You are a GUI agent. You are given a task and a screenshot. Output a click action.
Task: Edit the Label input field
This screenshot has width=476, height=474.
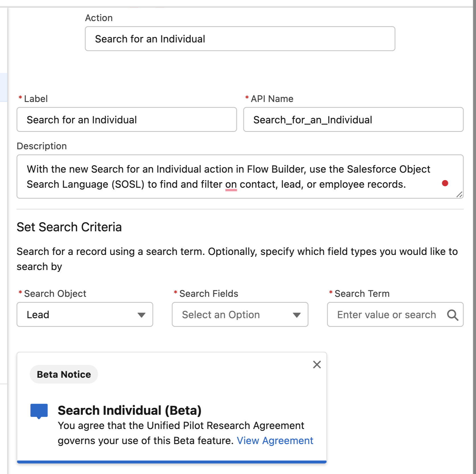tap(127, 120)
